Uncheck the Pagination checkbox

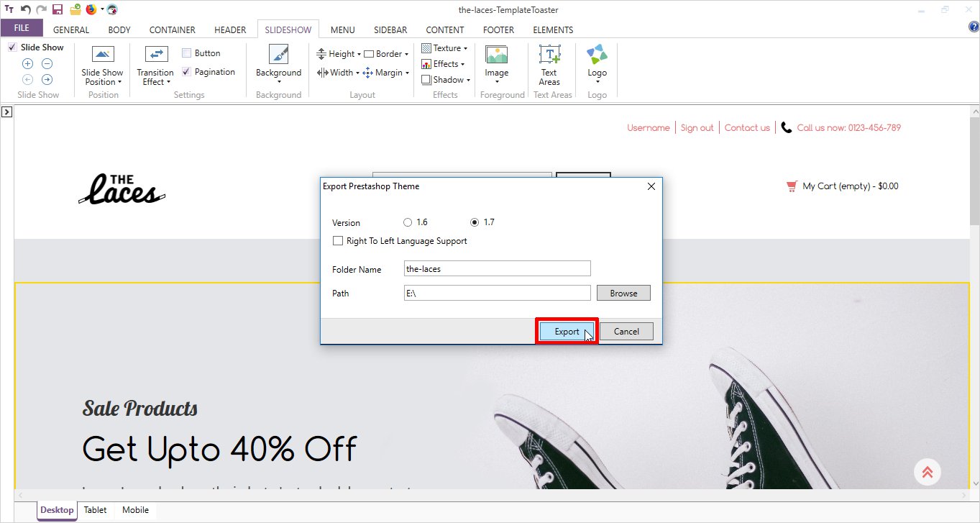click(x=186, y=72)
